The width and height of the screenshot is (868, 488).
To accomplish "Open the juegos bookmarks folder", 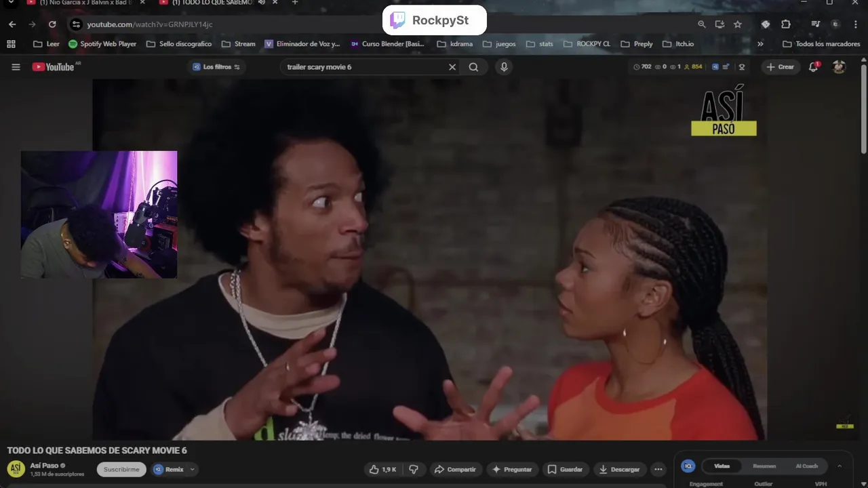I will (499, 44).
